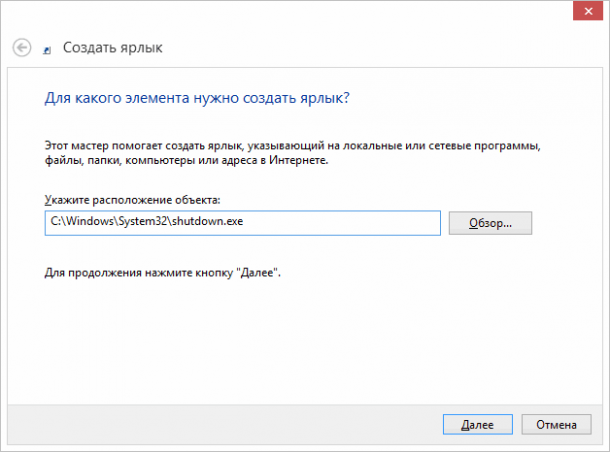Viewport: 610px width, 452px height.
Task: Click the object location input field
Action: pos(242,223)
